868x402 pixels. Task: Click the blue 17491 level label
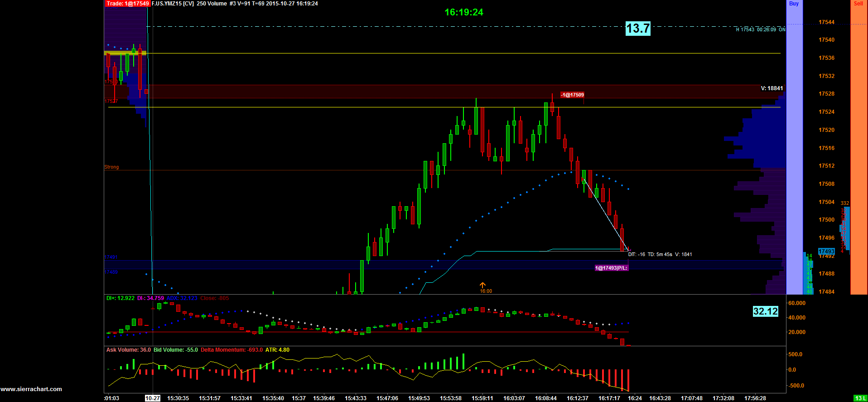[111, 257]
